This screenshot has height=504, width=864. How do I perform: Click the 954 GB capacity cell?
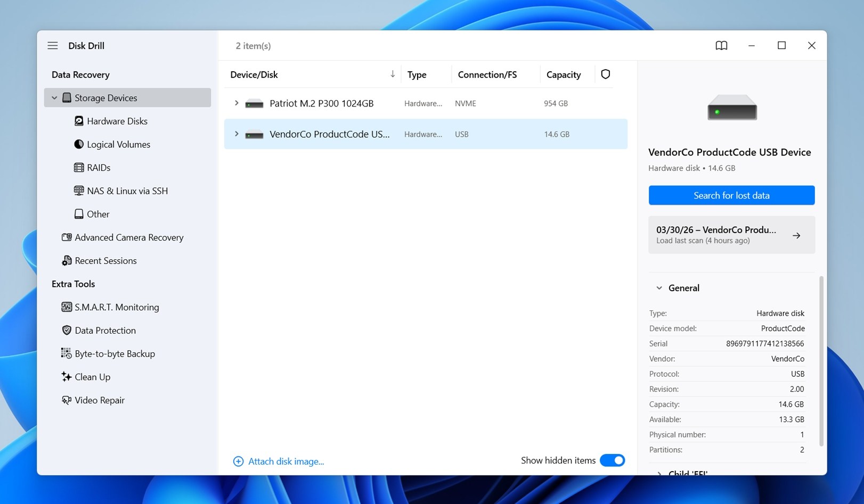556,103
